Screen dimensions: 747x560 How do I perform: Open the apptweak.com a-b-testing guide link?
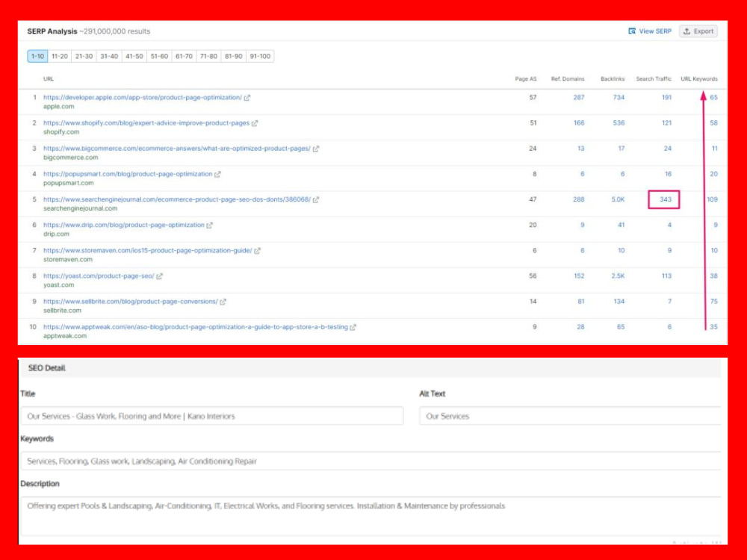[x=195, y=327]
